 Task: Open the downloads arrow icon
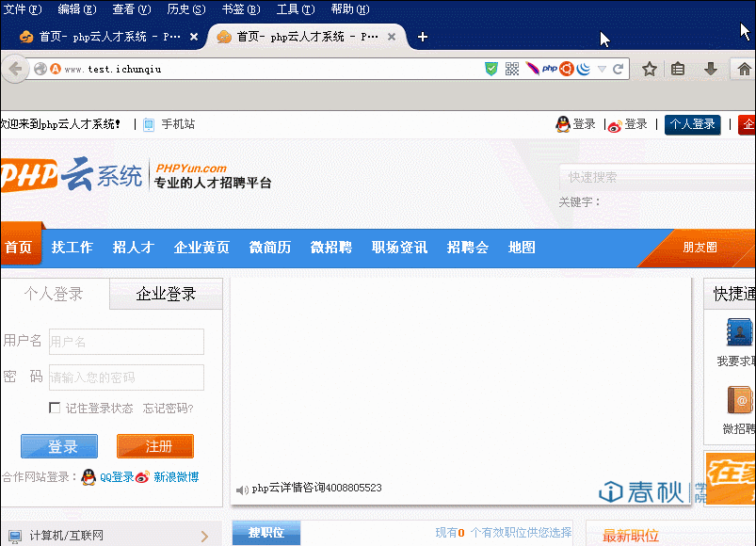coord(711,69)
